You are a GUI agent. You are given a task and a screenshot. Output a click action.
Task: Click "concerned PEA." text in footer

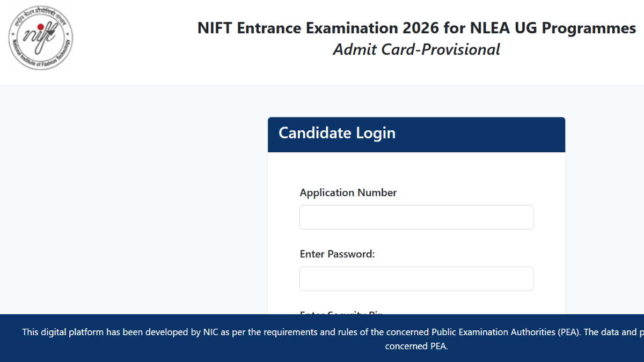coord(416,346)
